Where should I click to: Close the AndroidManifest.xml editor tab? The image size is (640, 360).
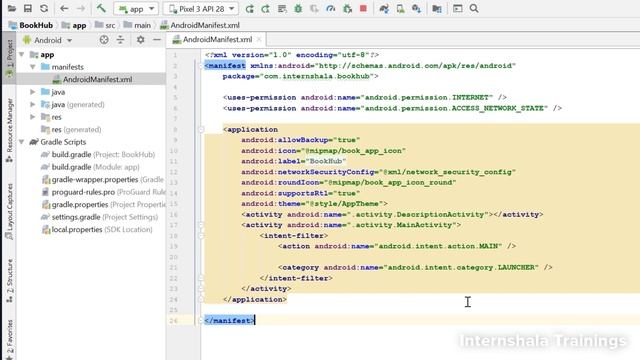[259, 40]
